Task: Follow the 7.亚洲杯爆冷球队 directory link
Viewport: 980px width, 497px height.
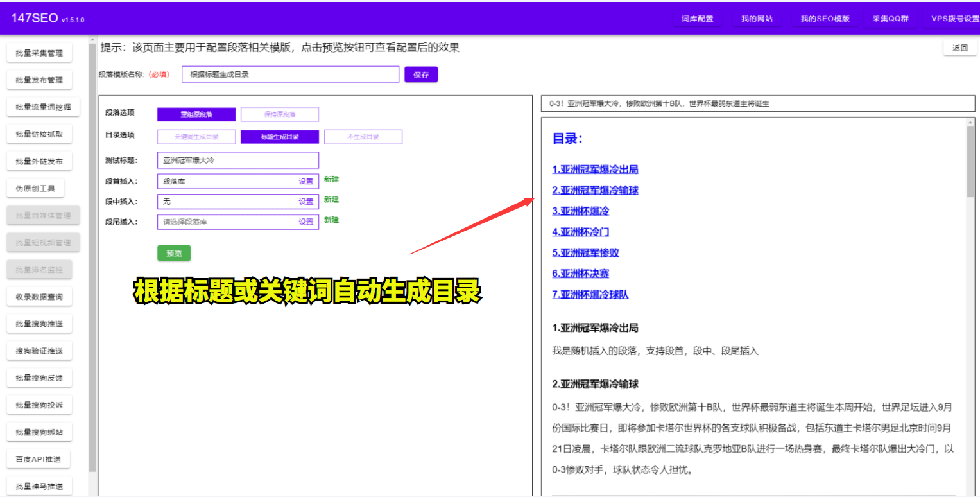Action: coord(590,295)
